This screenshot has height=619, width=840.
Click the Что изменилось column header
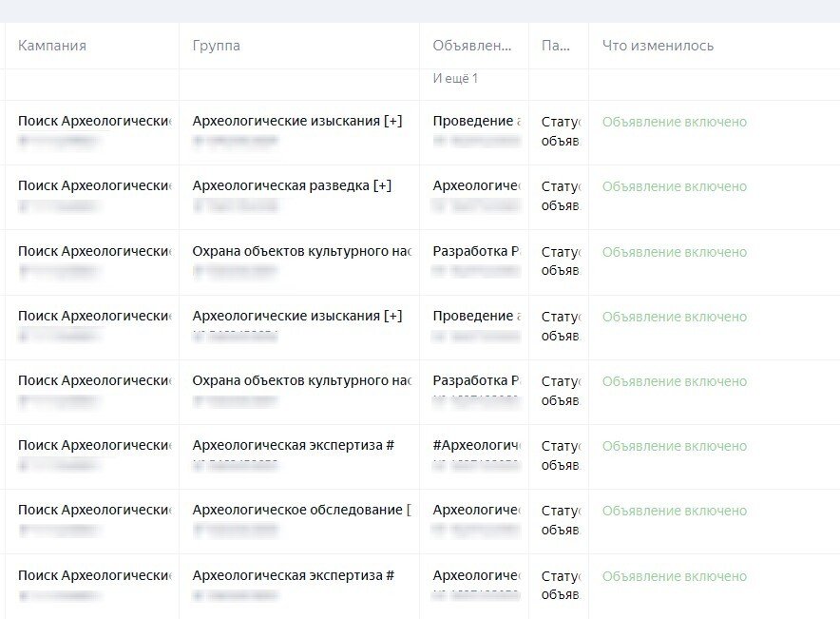click(658, 46)
